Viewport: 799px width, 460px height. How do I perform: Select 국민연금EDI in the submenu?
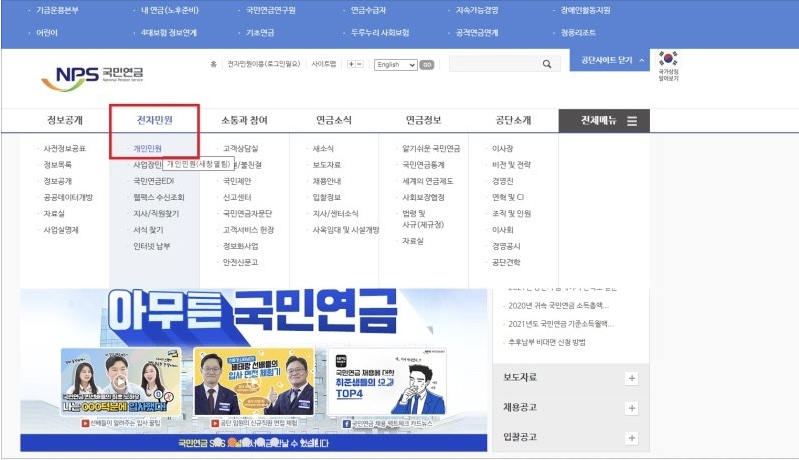coord(153,181)
